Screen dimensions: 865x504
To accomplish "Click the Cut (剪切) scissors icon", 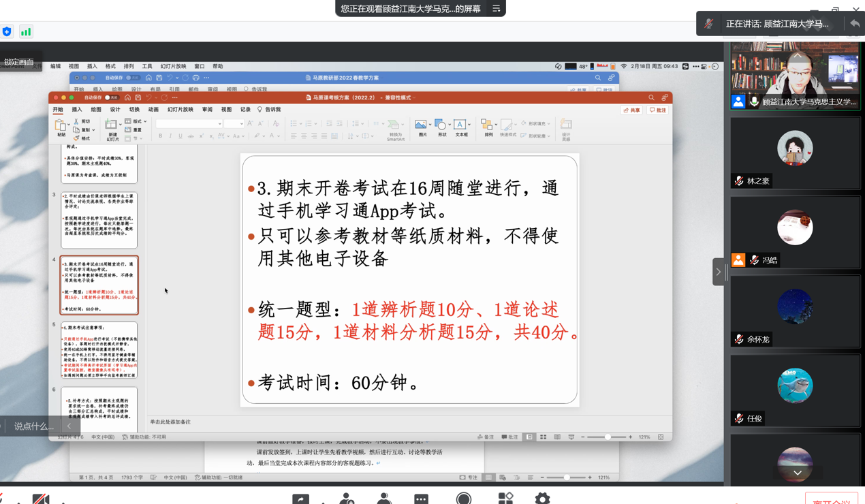I will [76, 121].
